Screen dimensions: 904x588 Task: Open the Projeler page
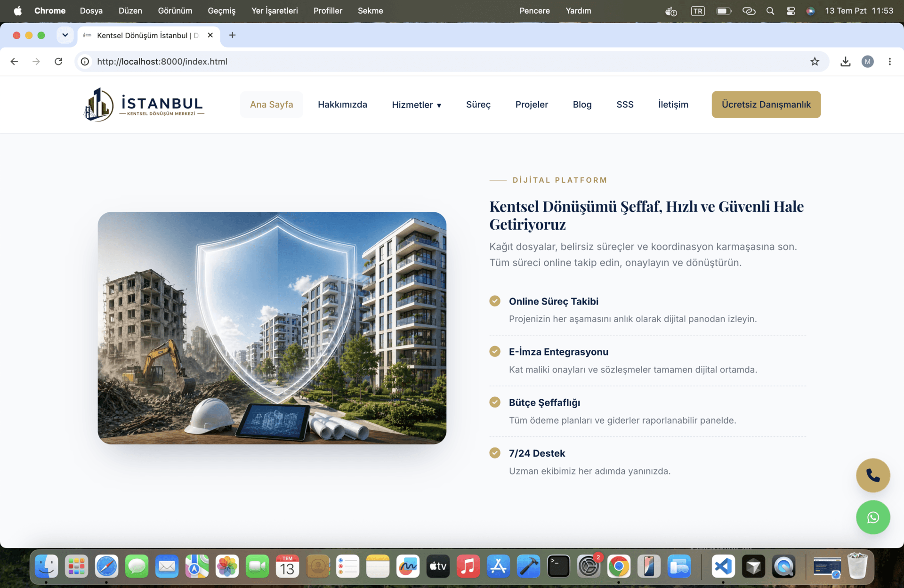click(x=532, y=105)
